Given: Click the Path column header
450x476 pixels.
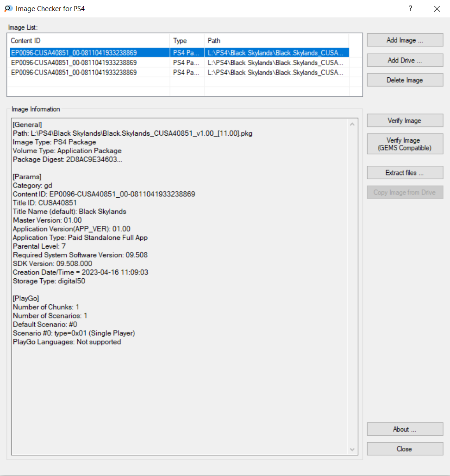Looking at the screenshot, I should point(277,41).
